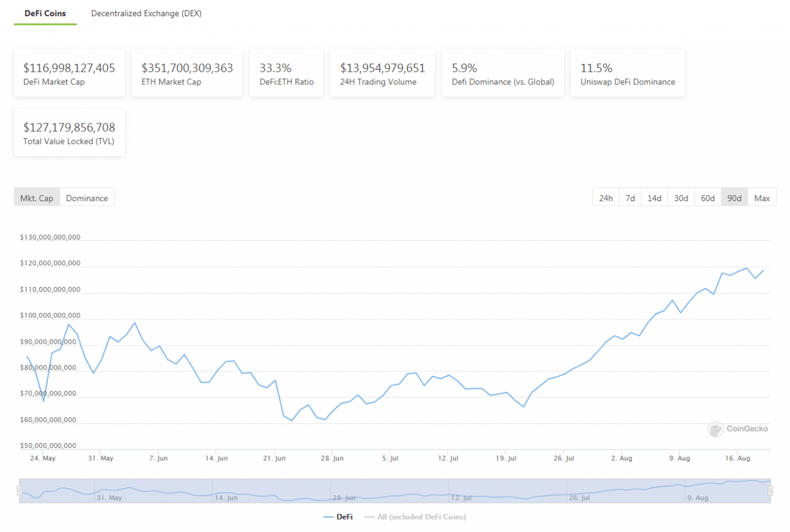Image resolution: width=790 pixels, height=532 pixels.
Task: Select the DeFi Coins tab
Action: (45, 14)
